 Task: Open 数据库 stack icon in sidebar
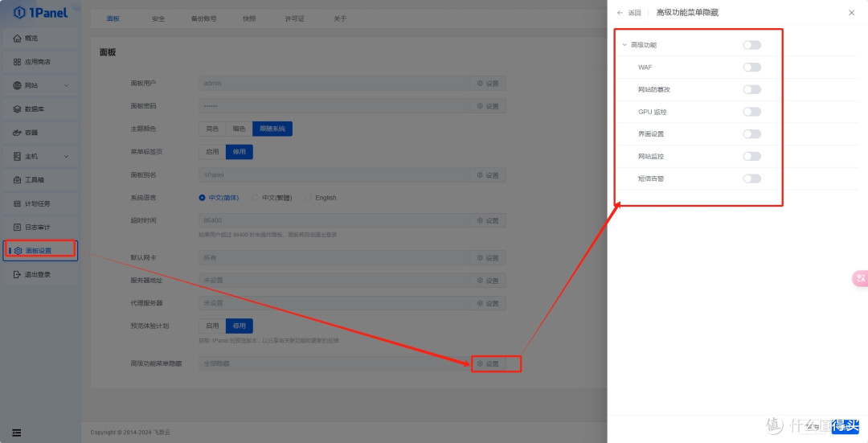tap(18, 109)
